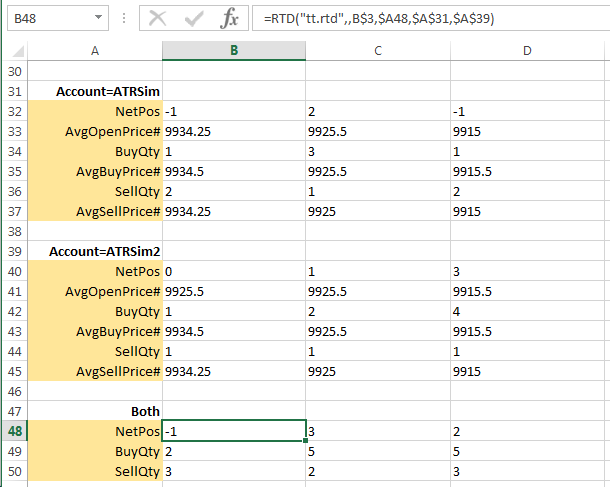The width and height of the screenshot is (610, 487).
Task: Select row 50 header
Action: [15, 471]
